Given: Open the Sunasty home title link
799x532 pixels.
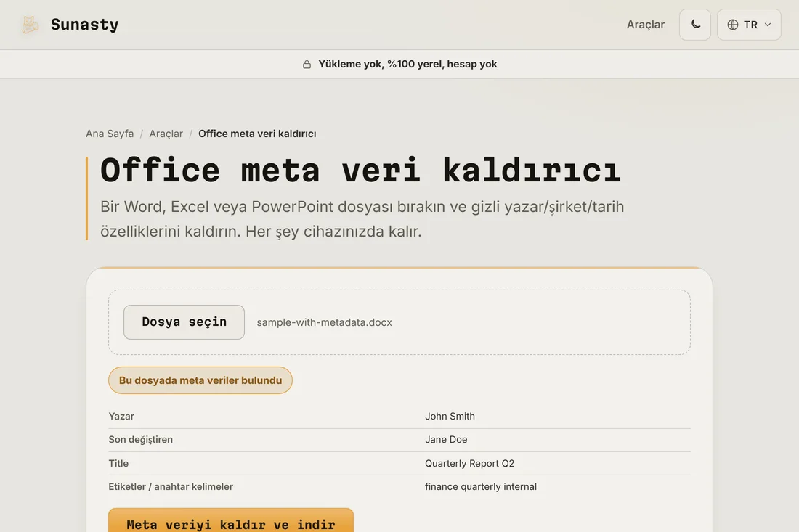Looking at the screenshot, I should coord(84,25).
